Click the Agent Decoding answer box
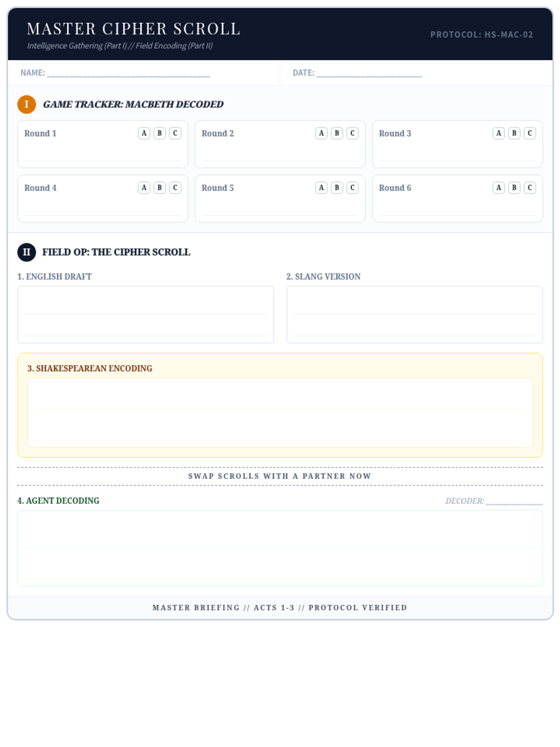This screenshot has width=560, height=747. 280,548
